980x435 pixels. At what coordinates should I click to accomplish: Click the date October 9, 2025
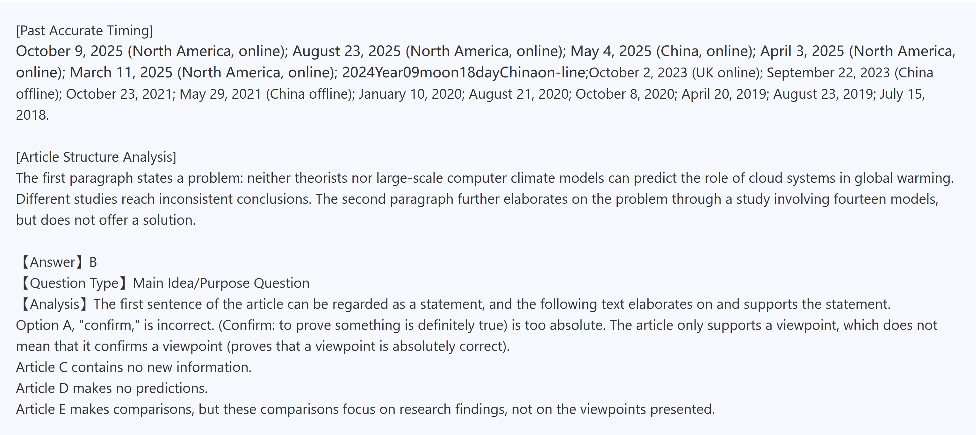pos(69,51)
